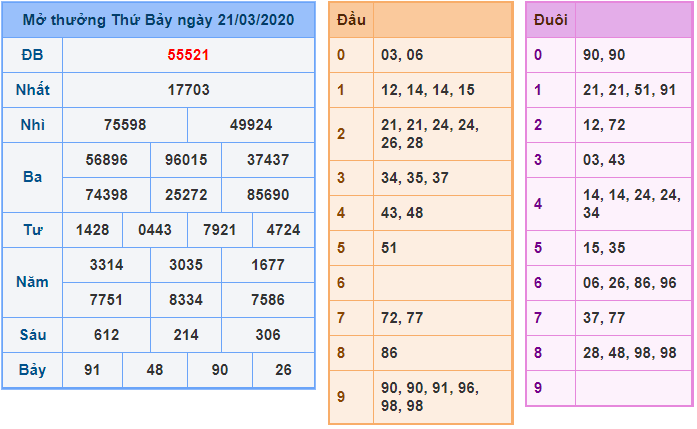Screen dimensions: 697x429
Task: Select fourth prize number 0443
Action: point(155,230)
